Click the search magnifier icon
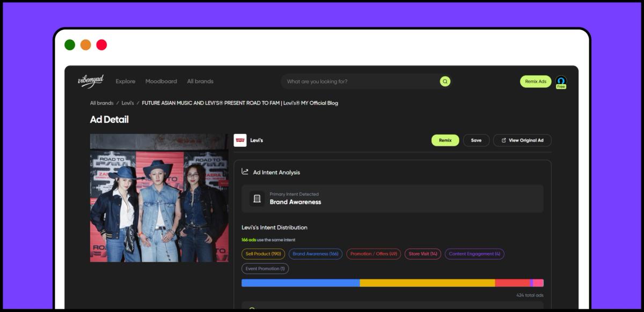This screenshot has height=312, width=644. (445, 81)
